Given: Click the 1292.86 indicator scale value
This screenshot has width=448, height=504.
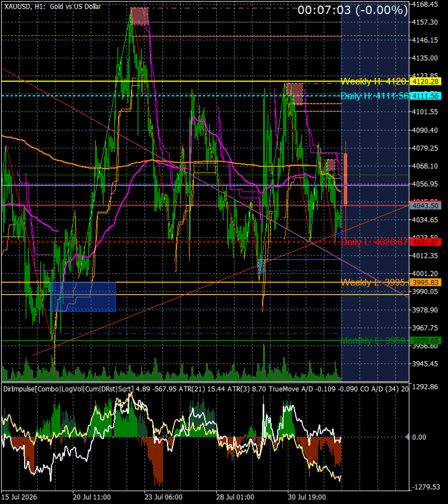Looking at the screenshot, I should click(425, 386).
